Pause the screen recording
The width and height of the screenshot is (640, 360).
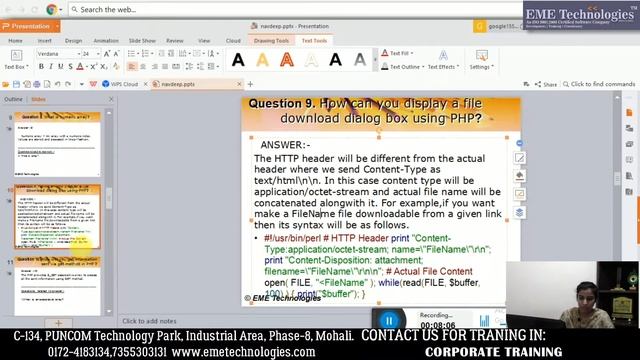pos(389,321)
